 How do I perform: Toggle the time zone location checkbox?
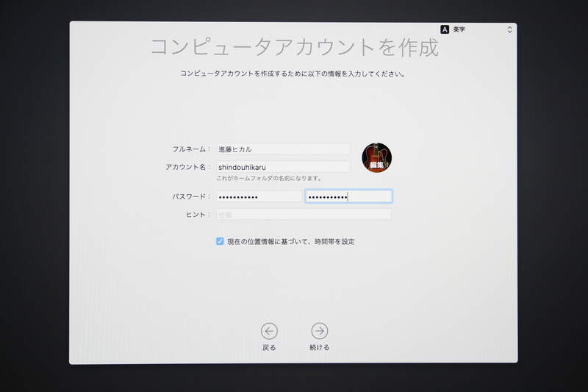coord(220,241)
